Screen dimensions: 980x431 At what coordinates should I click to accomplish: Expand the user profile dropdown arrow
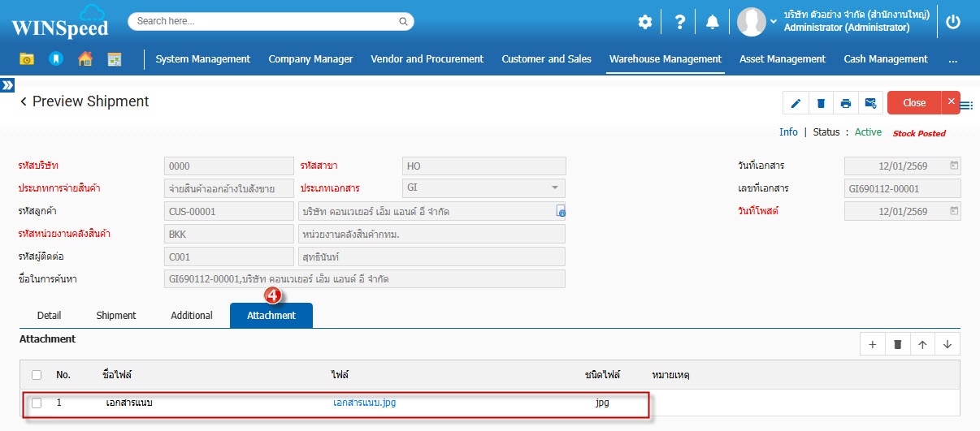click(x=774, y=22)
